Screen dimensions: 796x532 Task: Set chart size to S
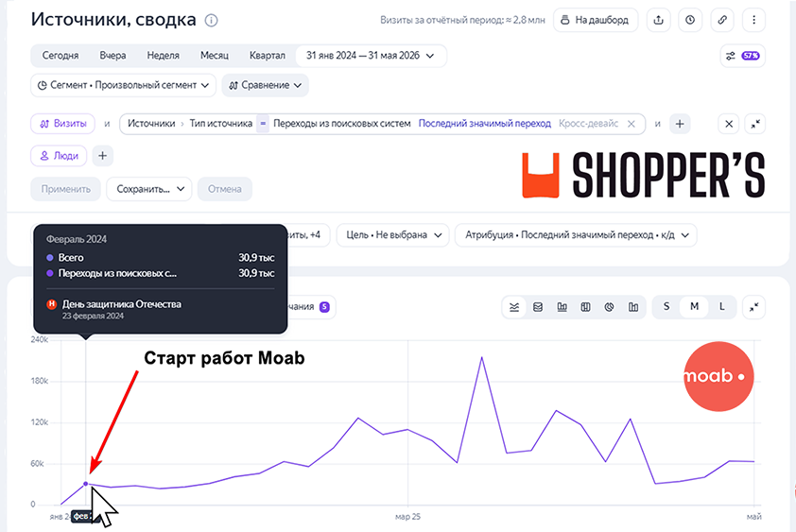click(x=666, y=306)
